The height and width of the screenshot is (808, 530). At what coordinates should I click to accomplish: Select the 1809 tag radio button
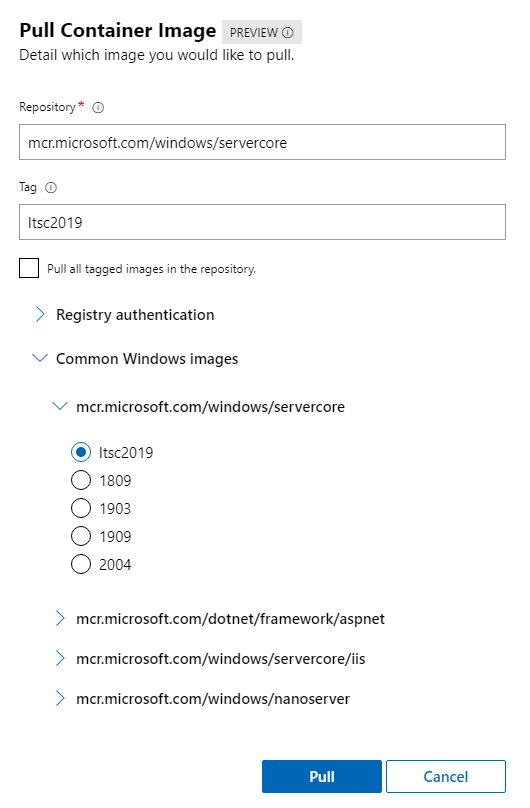pyautogui.click(x=81, y=480)
